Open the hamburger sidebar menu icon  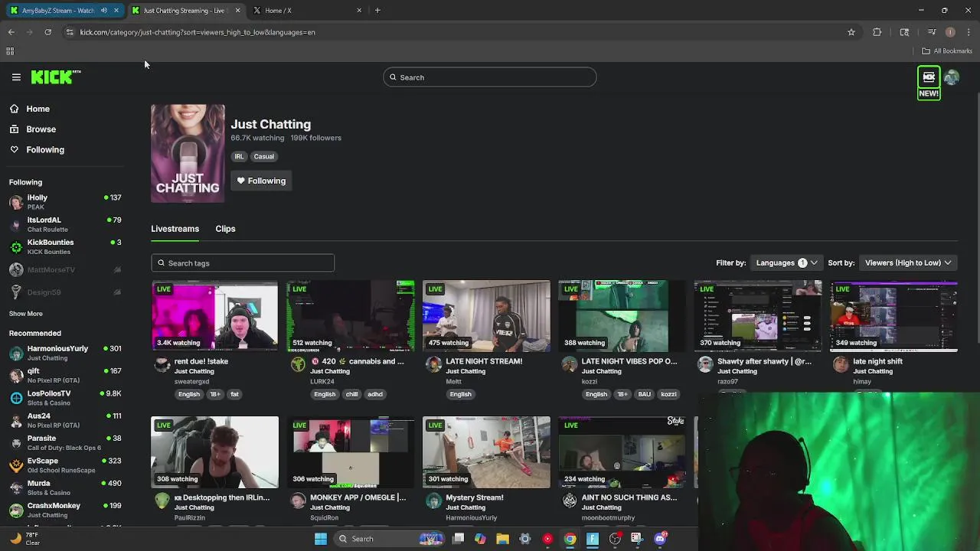click(16, 77)
